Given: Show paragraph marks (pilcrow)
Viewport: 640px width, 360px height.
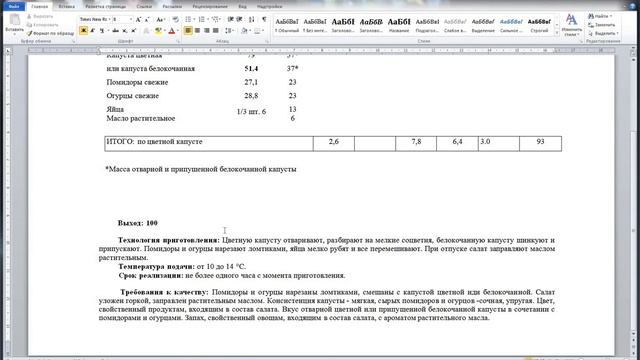Looking at the screenshot, I should click(x=264, y=20).
